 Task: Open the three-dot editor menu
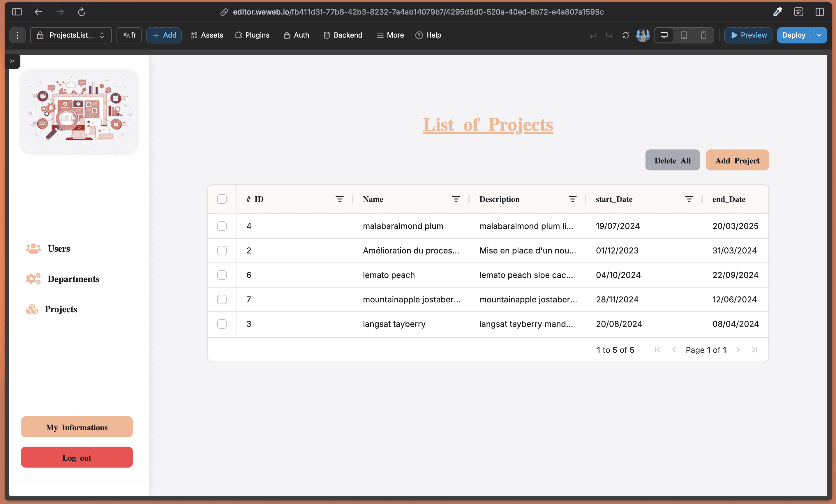[17, 35]
